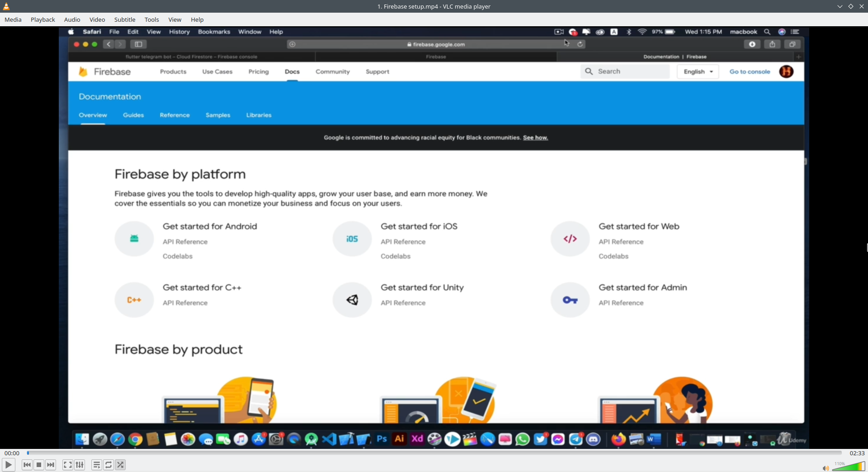Click Safari's share icon in the video
868x472 pixels.
(x=772, y=44)
